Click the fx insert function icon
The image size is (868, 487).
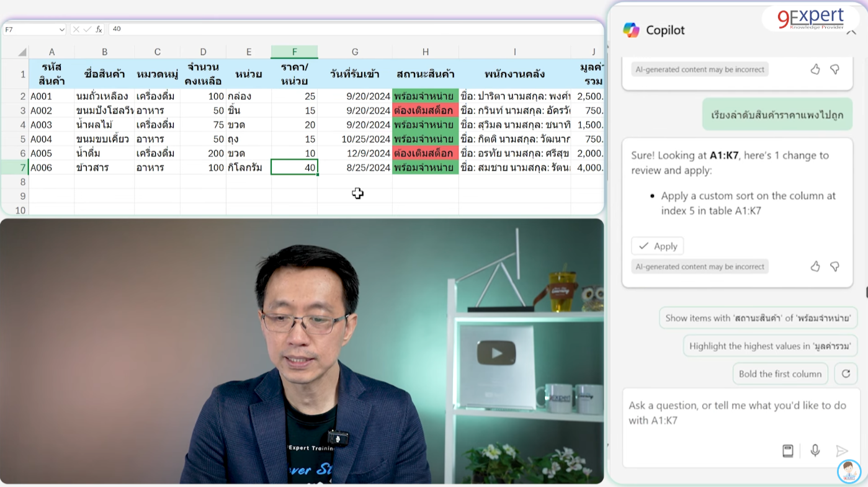[x=99, y=29]
